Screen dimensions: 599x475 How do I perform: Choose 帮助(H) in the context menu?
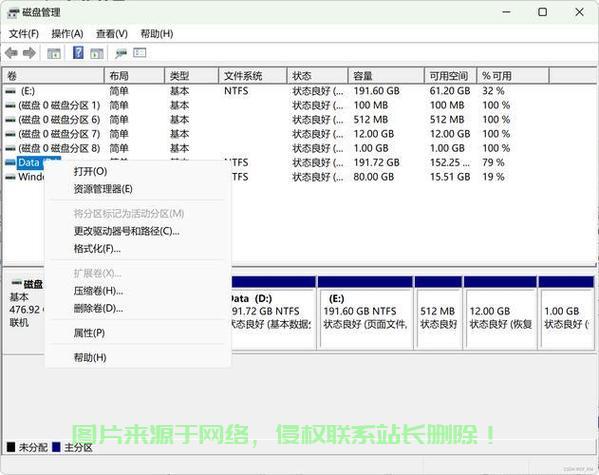[x=138, y=358]
